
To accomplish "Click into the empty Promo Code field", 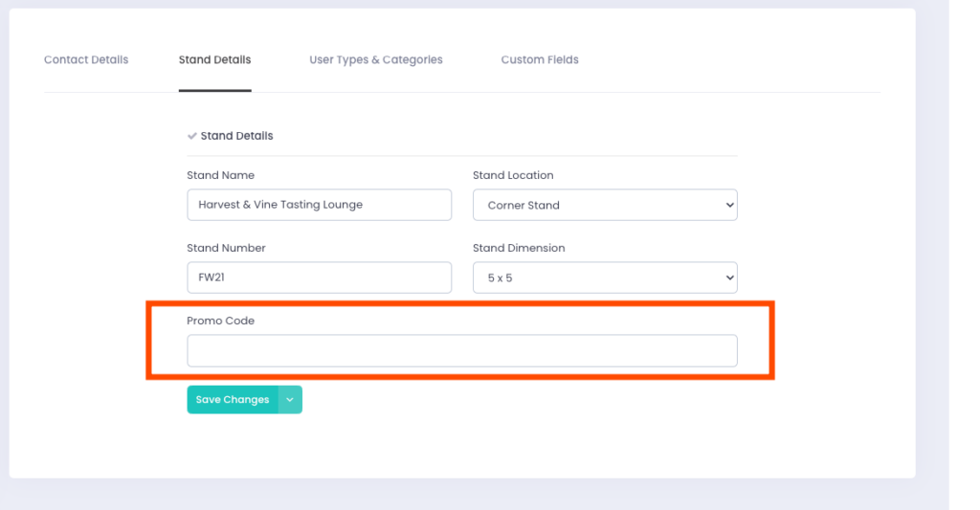I will (461, 350).
